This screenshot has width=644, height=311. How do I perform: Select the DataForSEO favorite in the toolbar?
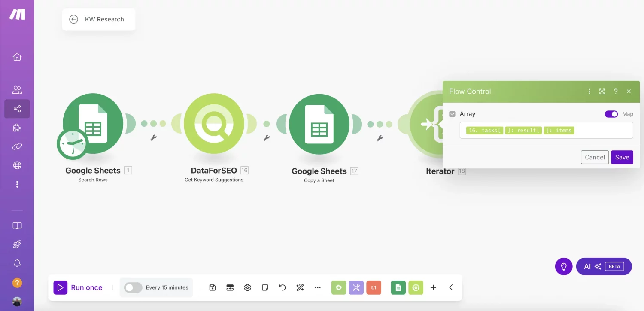tap(416, 287)
